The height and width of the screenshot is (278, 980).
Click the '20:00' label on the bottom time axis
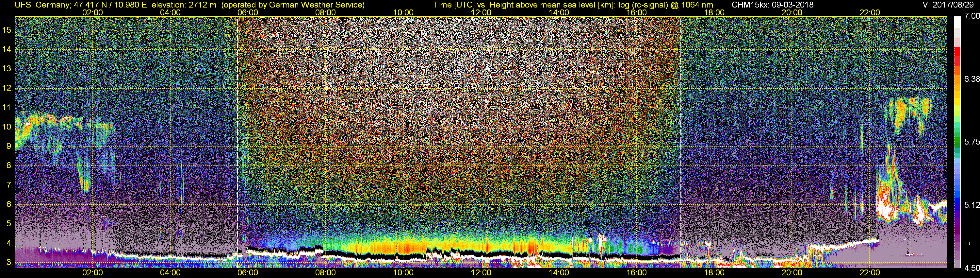(792, 273)
